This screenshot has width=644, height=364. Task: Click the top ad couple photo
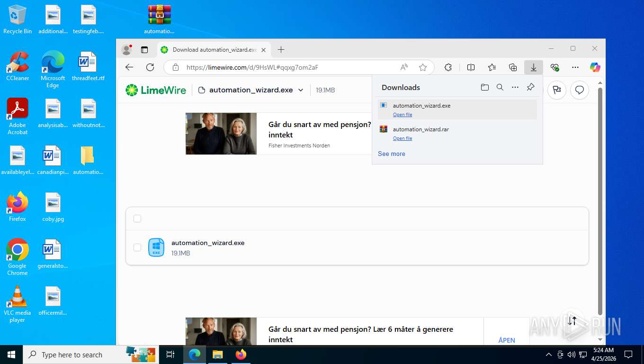[221, 134]
